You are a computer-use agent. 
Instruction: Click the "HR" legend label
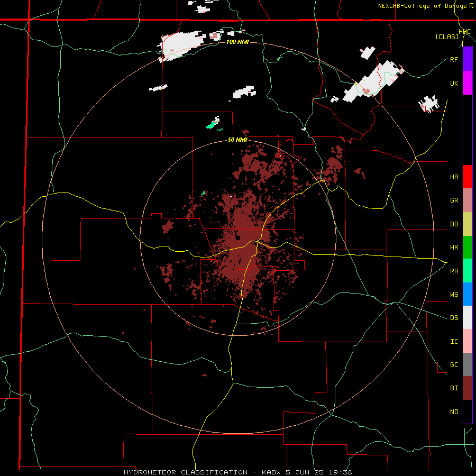tap(454, 248)
